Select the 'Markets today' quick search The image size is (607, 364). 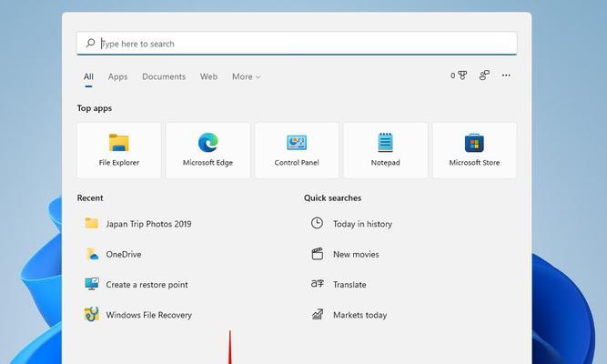point(360,315)
